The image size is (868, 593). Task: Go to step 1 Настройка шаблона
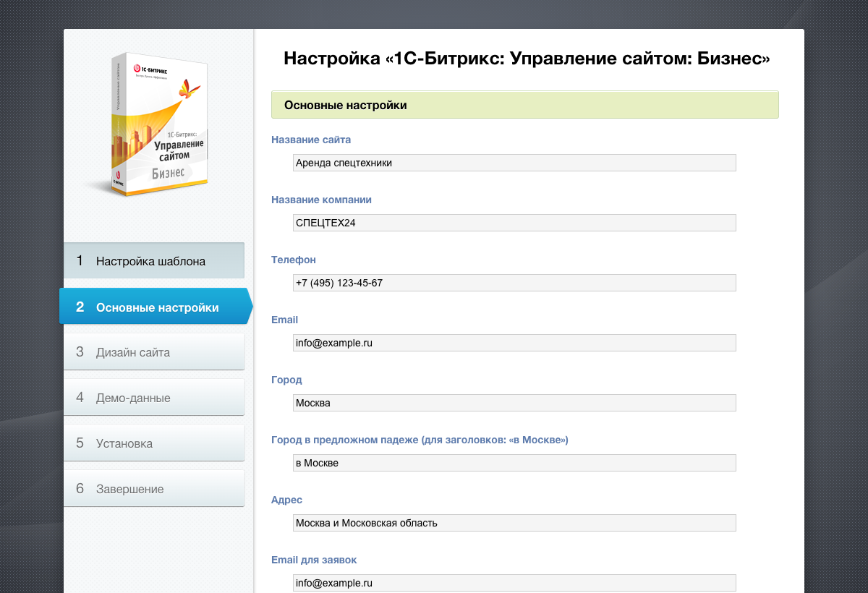(154, 261)
